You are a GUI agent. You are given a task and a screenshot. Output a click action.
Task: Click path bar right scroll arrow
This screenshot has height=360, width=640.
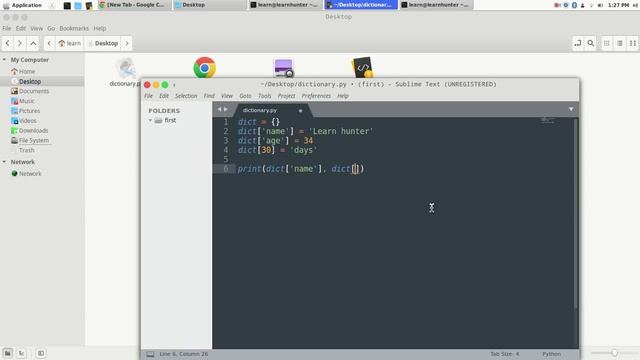tap(127, 43)
